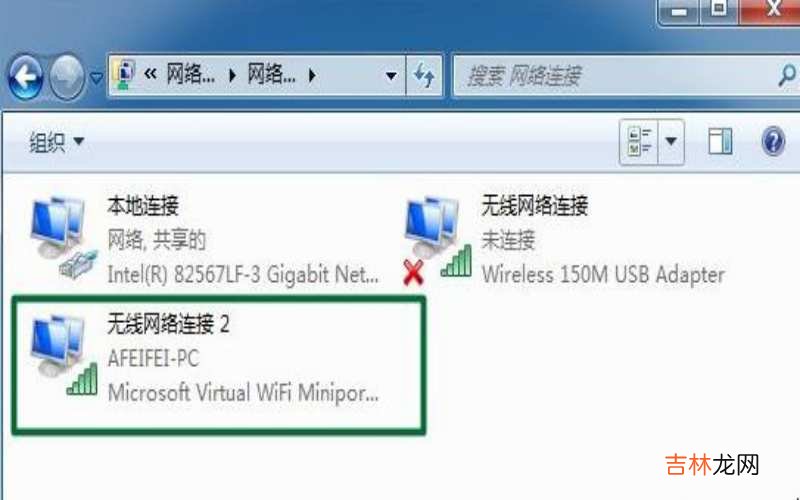Expand the view options dropdown arrow
Image resolution: width=800 pixels, height=500 pixels.
[671, 142]
